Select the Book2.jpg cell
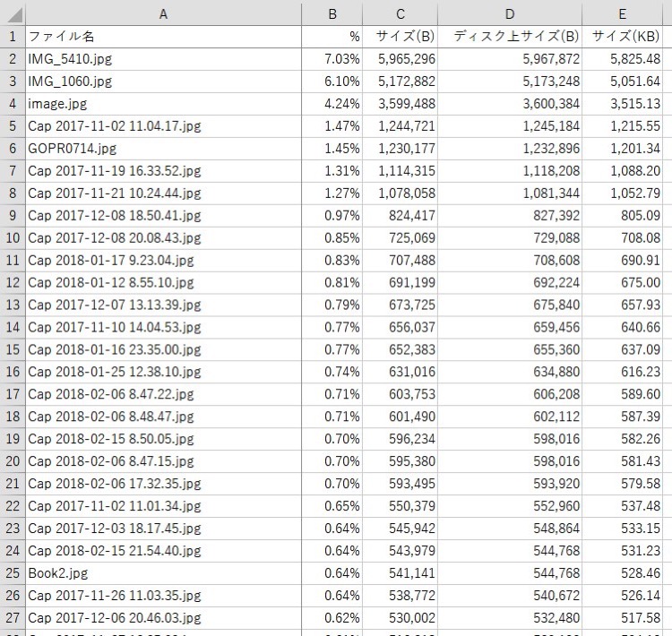 click(x=163, y=573)
